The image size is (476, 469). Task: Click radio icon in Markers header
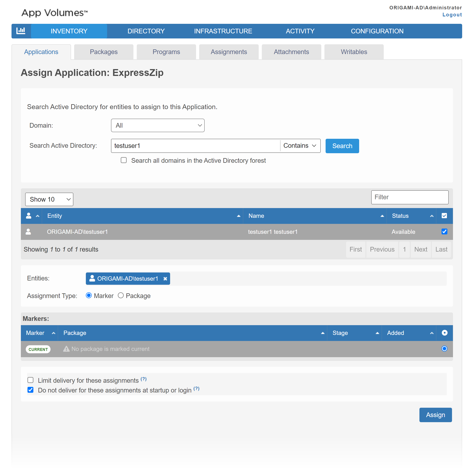444,333
